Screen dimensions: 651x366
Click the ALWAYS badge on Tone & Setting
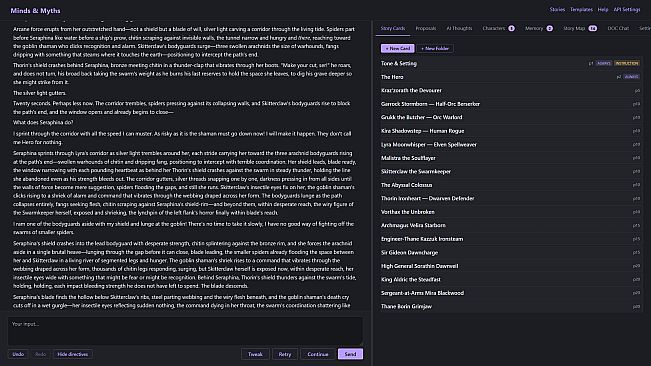[x=604, y=63]
